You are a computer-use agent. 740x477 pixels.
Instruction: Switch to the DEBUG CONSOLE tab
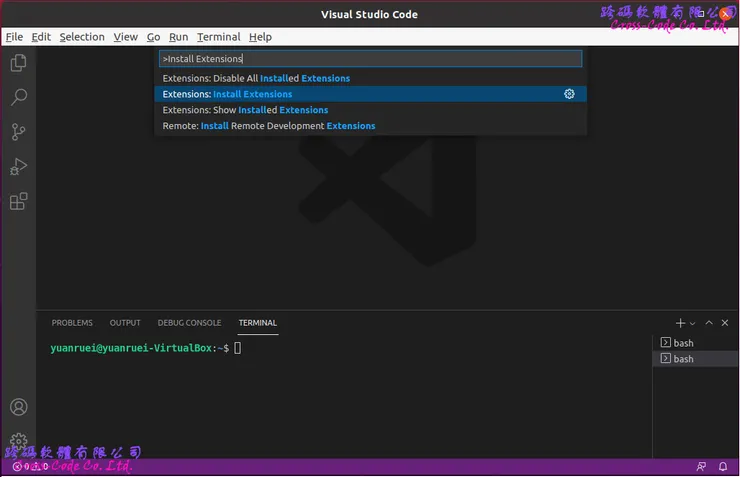pos(189,323)
